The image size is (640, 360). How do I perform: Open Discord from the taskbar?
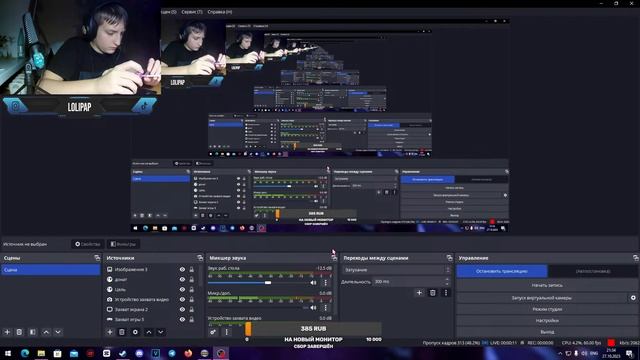[139, 353]
